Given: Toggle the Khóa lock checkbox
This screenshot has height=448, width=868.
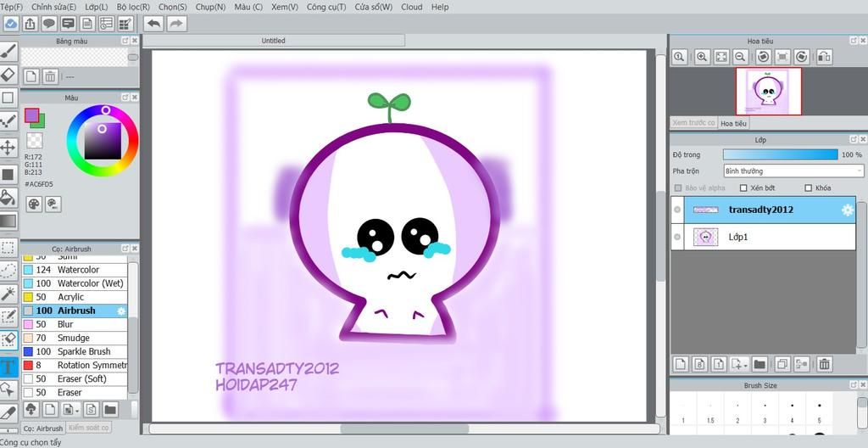Looking at the screenshot, I should point(808,188).
